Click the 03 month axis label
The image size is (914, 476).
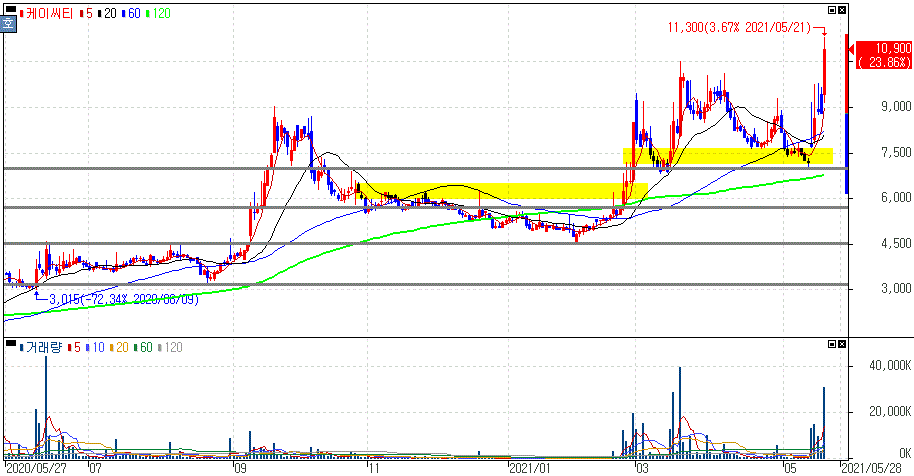[x=642, y=469]
